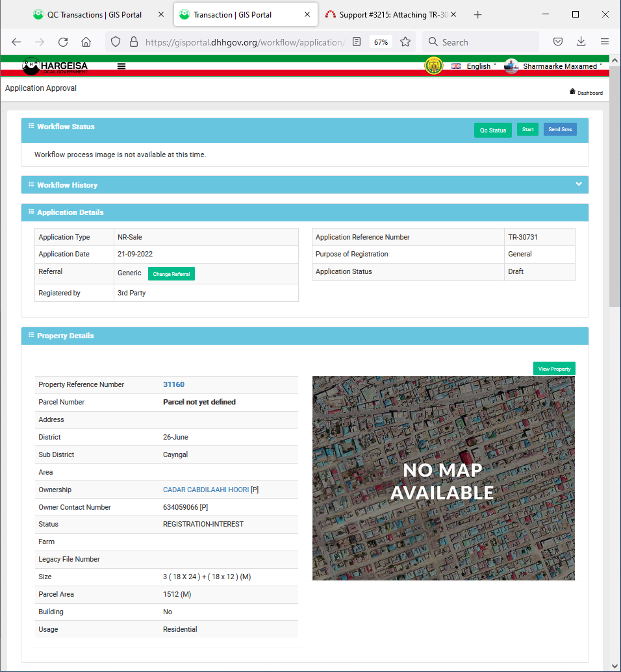Expand the Workflow History panel chevron
The image size is (621, 672).
click(579, 184)
